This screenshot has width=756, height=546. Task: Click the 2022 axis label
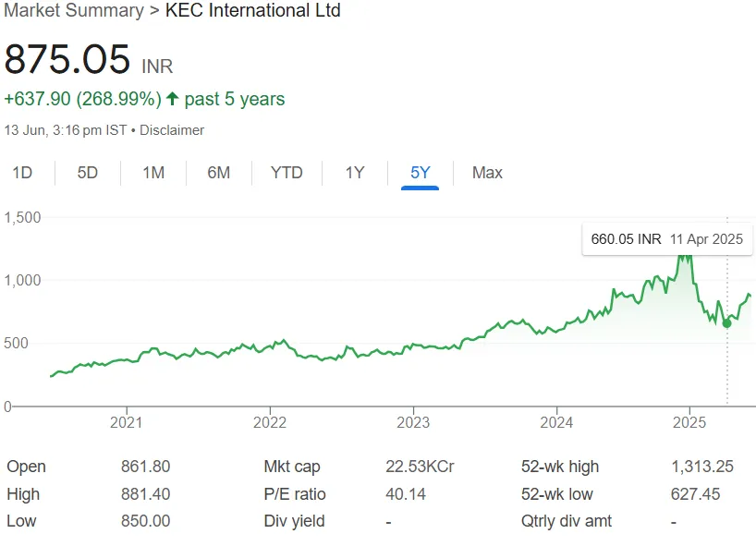pyautogui.click(x=270, y=422)
